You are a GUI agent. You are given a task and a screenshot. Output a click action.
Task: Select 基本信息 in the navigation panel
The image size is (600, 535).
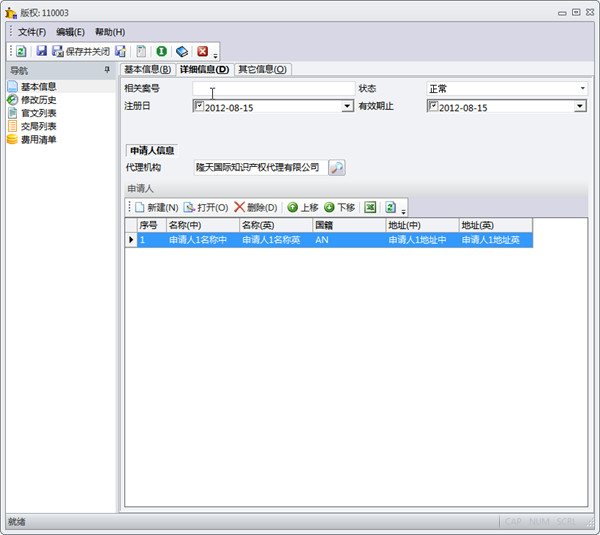pos(38,86)
